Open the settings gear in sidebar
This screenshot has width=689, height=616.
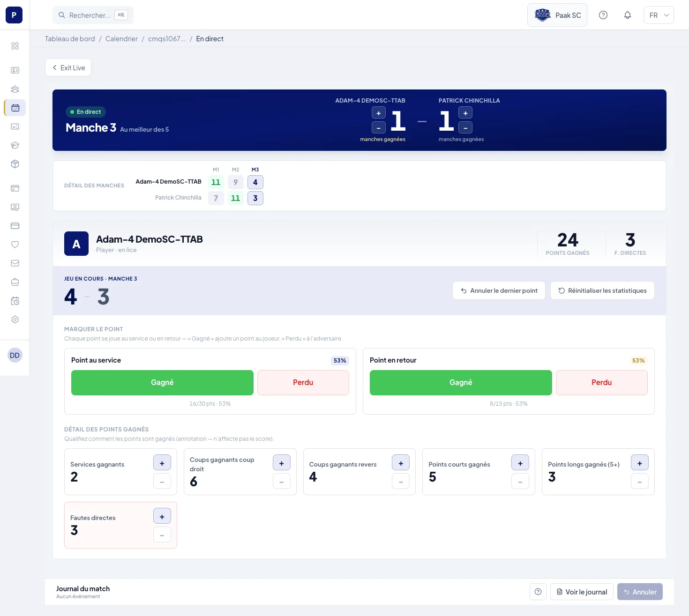(x=15, y=319)
